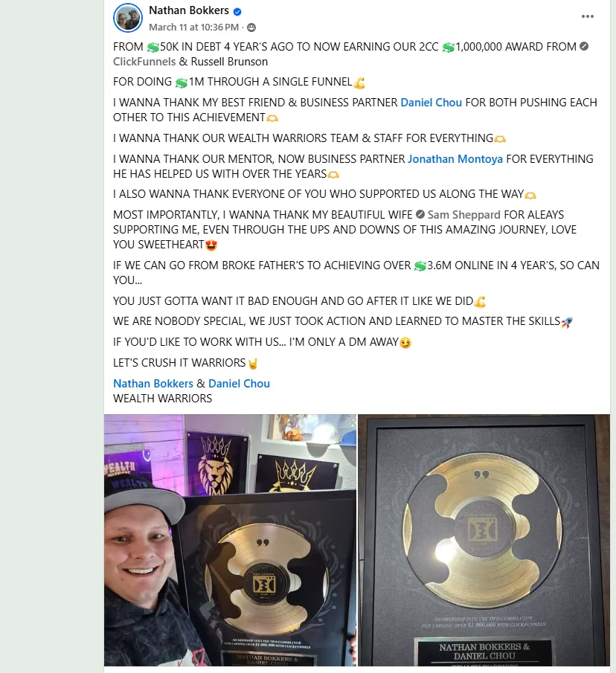Viewport: 616px width, 673px height.
Task: Click Nathan Bokkers profile picture avatar
Action: click(128, 18)
